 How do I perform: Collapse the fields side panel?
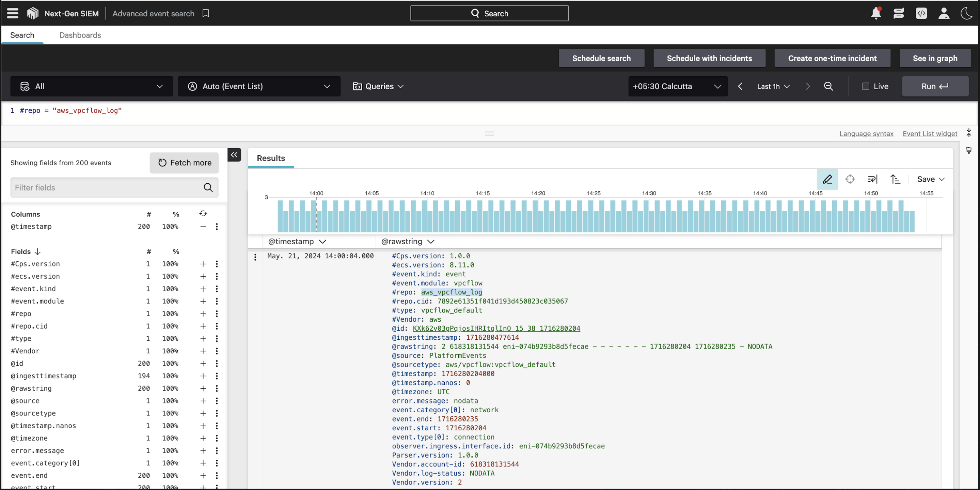[x=234, y=155]
